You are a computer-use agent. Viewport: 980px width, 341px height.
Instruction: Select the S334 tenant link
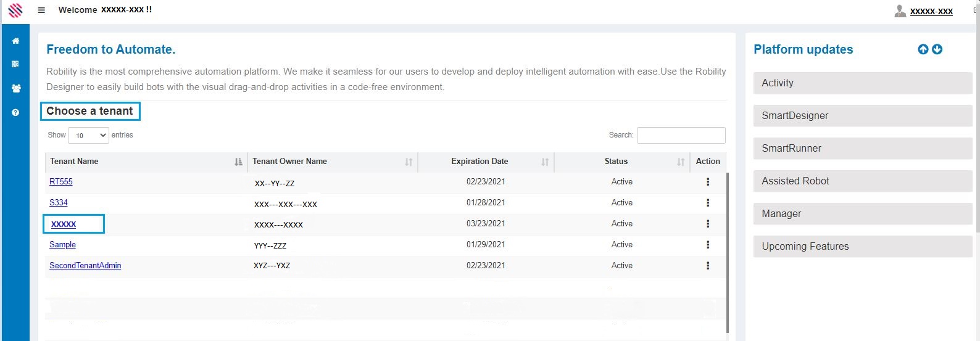tap(59, 203)
